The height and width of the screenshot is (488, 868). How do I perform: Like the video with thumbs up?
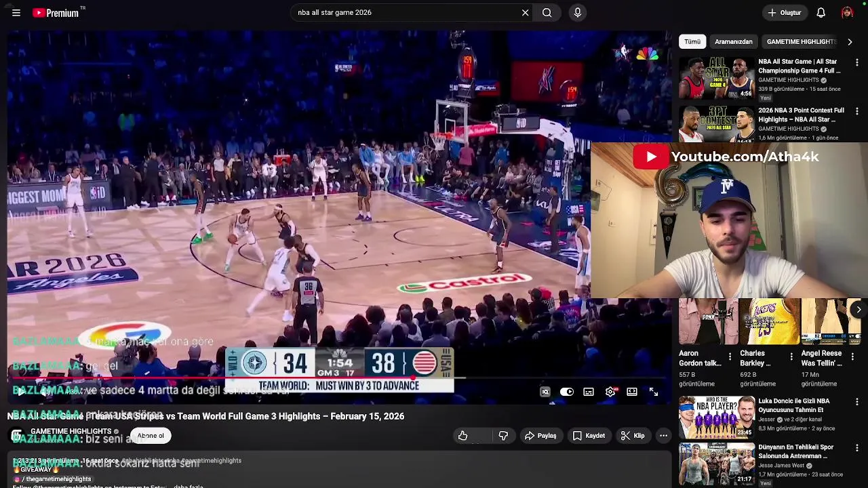click(x=462, y=436)
